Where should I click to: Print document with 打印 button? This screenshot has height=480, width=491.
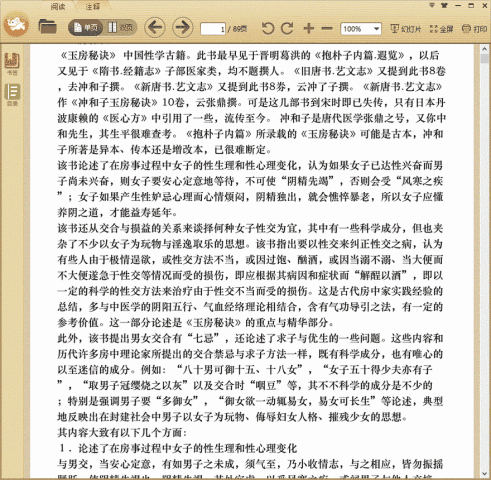(x=474, y=29)
